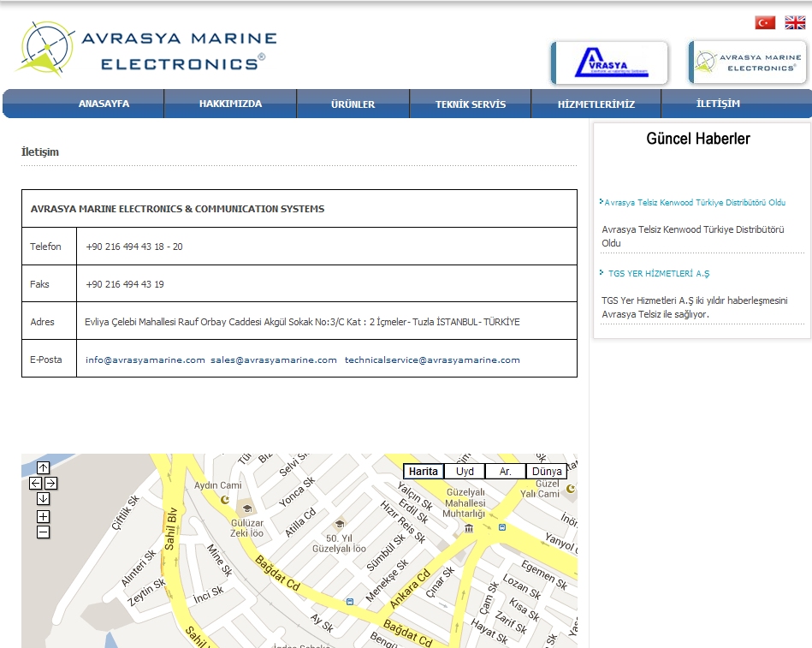The height and width of the screenshot is (648, 812).
Task: Zoom out the map with minus
Action: 43,532
